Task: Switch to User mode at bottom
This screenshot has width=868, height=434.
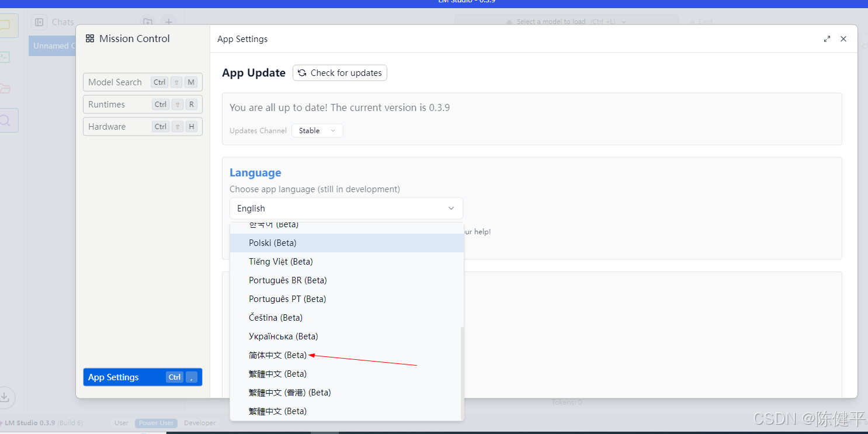Action: (x=121, y=423)
